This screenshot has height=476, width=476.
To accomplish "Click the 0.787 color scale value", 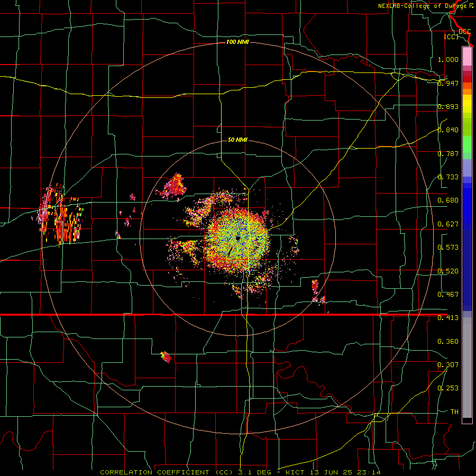I will pyautogui.click(x=448, y=153).
